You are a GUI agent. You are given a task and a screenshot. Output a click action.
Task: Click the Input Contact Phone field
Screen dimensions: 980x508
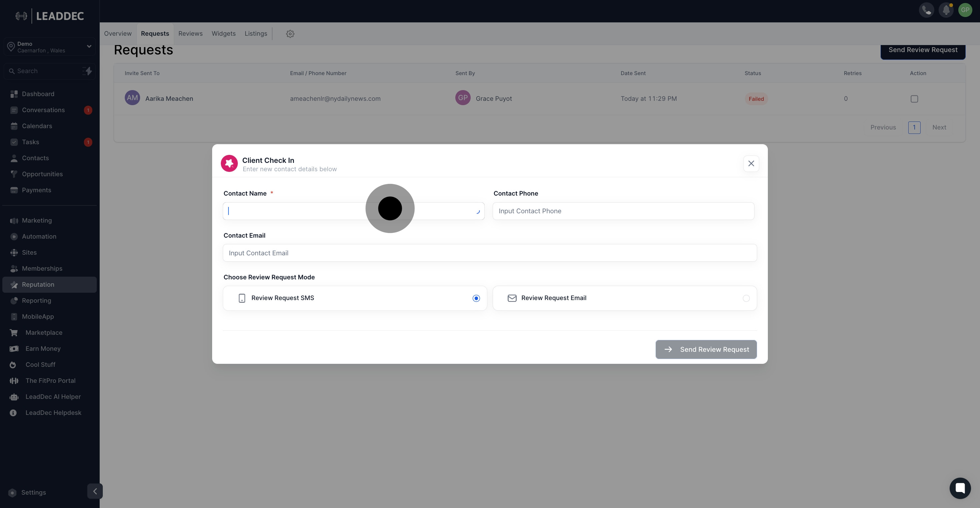pyautogui.click(x=623, y=211)
